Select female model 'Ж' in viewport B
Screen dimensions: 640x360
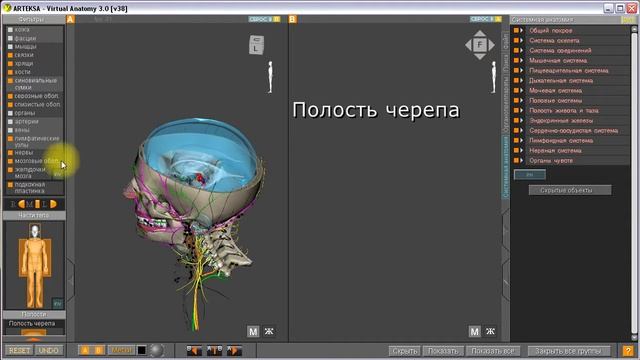click(x=490, y=331)
